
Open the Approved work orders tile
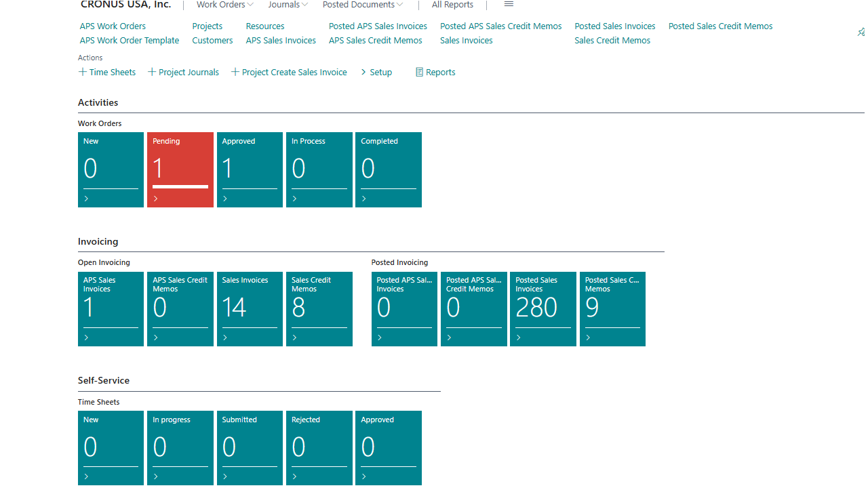[x=250, y=169]
